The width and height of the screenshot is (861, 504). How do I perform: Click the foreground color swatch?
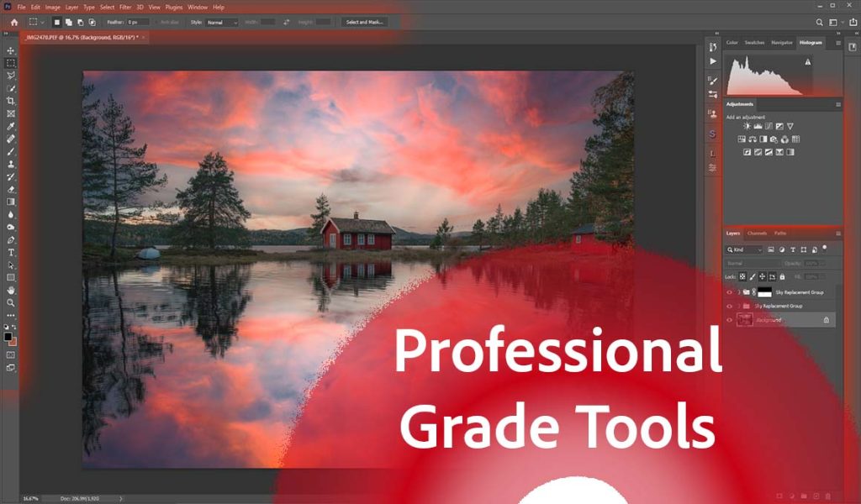click(8, 337)
